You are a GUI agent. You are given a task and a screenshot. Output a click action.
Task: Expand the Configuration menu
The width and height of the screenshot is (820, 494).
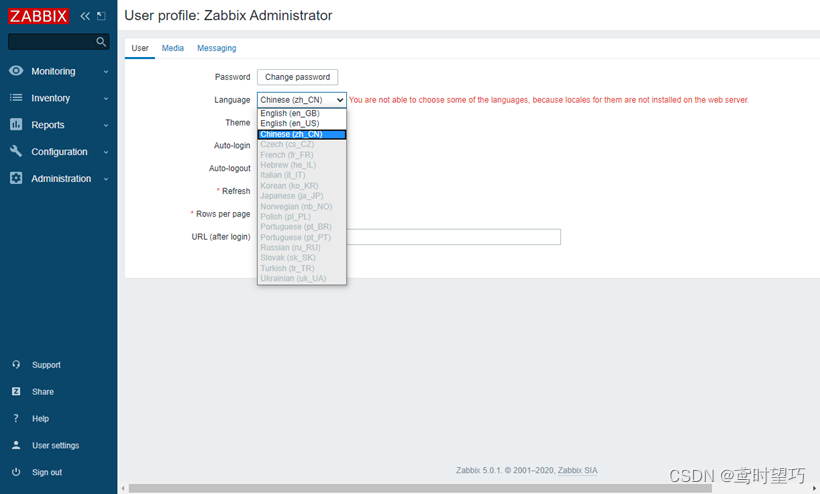pos(106,152)
